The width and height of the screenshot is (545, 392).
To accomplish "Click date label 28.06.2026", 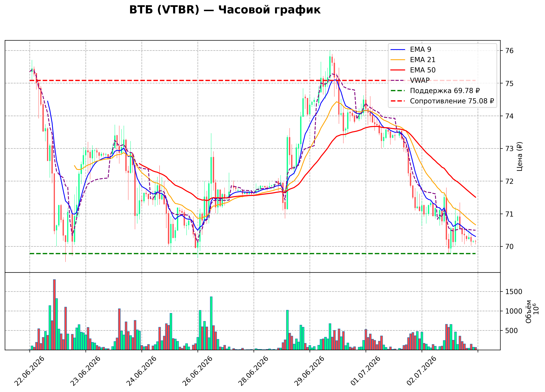I will tap(254, 371).
